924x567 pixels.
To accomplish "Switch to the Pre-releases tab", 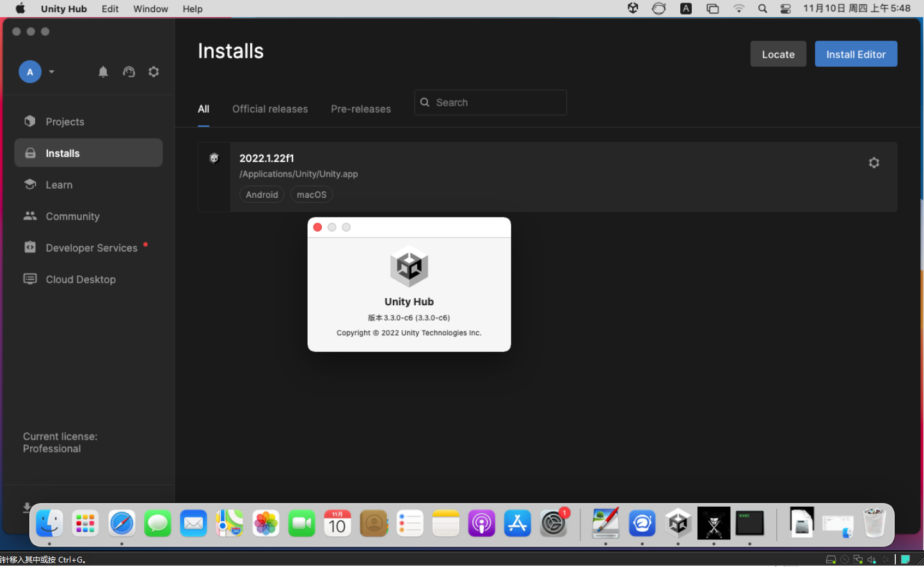I will (x=361, y=109).
